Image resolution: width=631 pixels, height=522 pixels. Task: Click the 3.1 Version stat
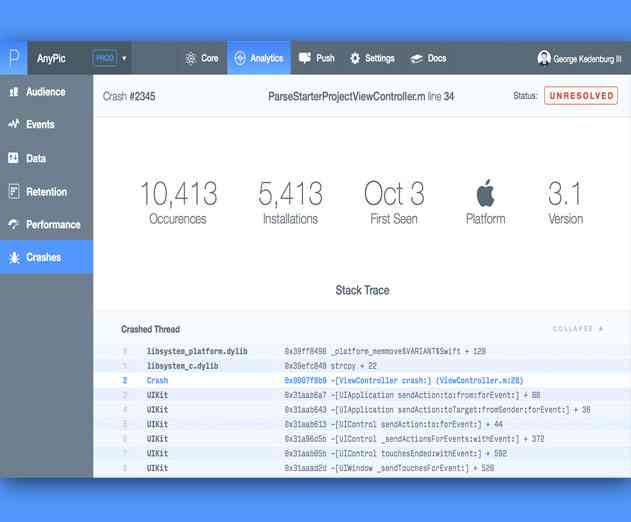pyautogui.click(x=565, y=202)
